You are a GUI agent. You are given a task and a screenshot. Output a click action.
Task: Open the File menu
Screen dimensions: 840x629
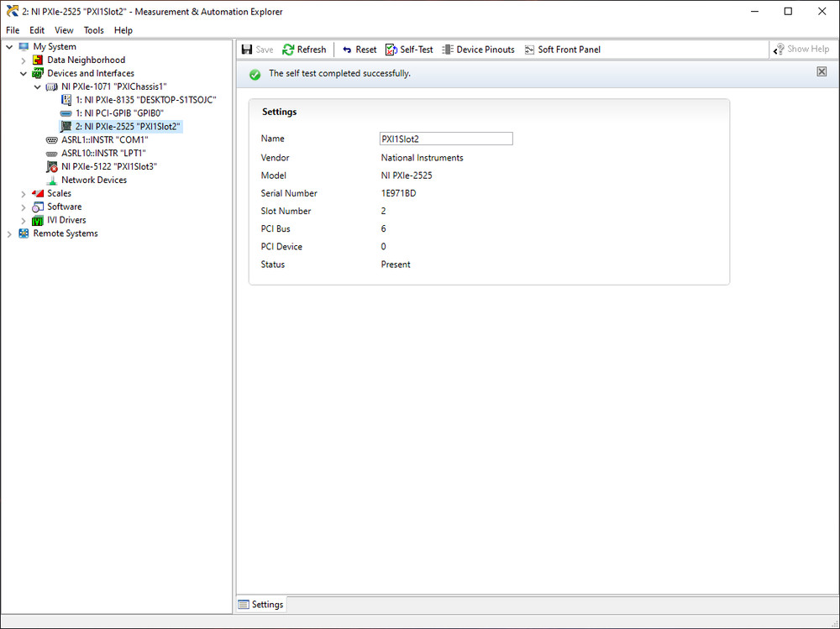(13, 30)
